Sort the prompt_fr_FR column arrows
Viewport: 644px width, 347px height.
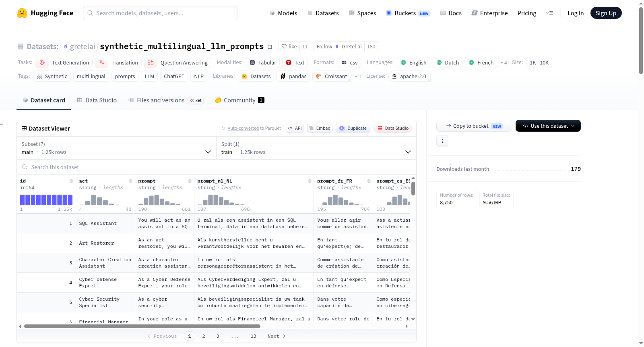pos(369,181)
